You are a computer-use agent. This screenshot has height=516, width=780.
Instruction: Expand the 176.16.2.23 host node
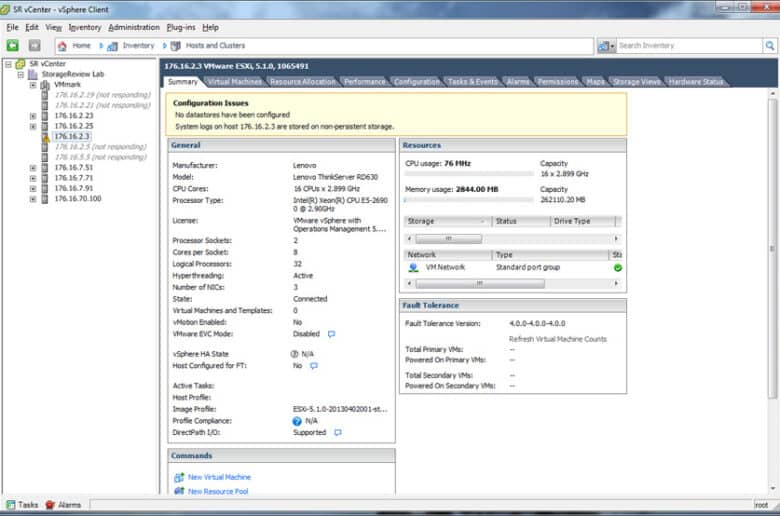33,116
